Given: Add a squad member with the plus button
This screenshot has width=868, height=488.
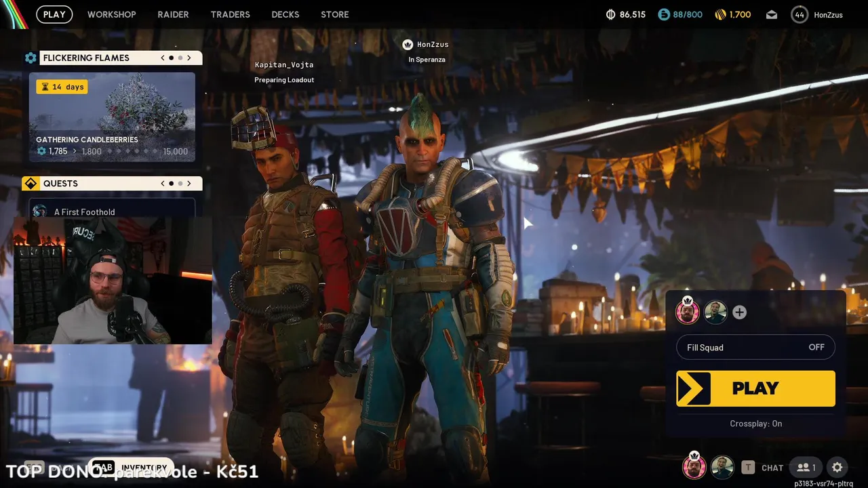Looking at the screenshot, I should pyautogui.click(x=740, y=312).
